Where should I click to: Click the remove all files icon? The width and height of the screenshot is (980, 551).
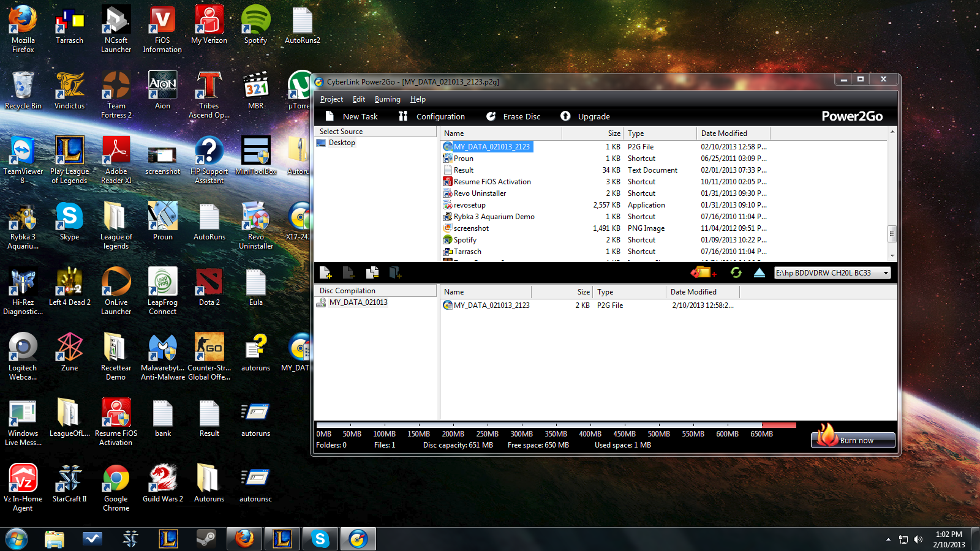(372, 272)
